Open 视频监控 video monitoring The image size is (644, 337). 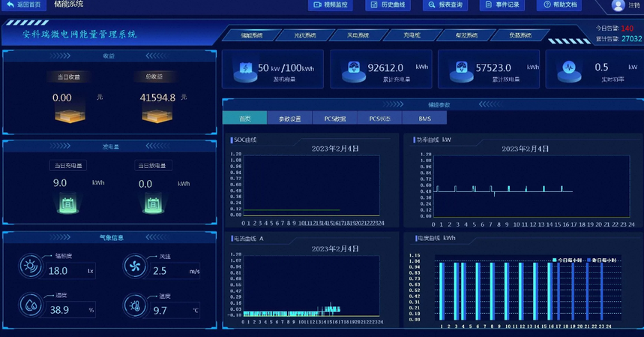pyautogui.click(x=331, y=5)
